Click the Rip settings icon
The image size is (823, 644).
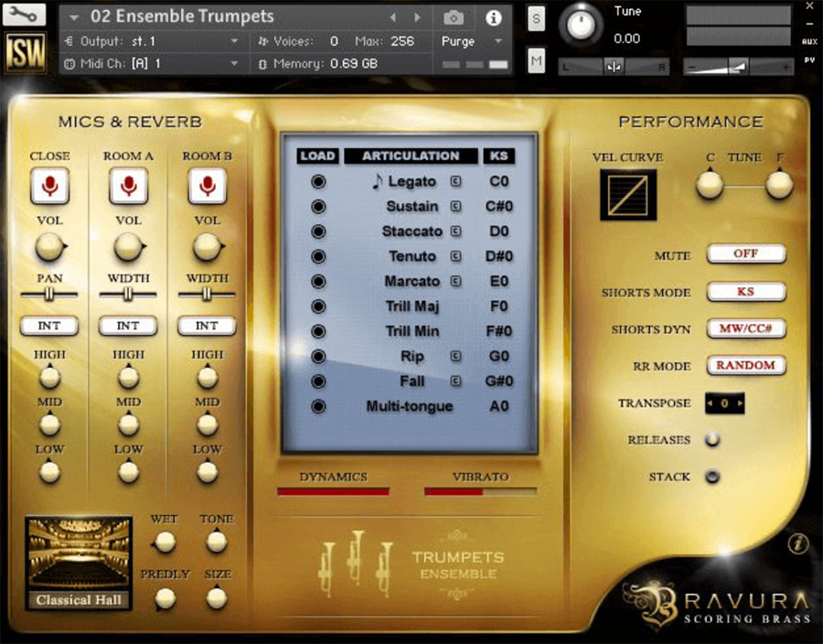tap(455, 356)
